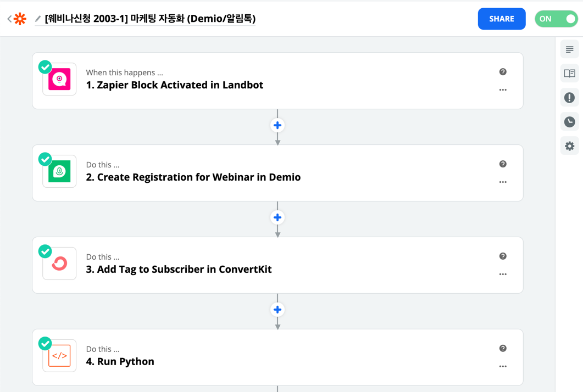This screenshot has width=583, height=392.
Task: Open Zap history clock icon
Action: pos(569,122)
